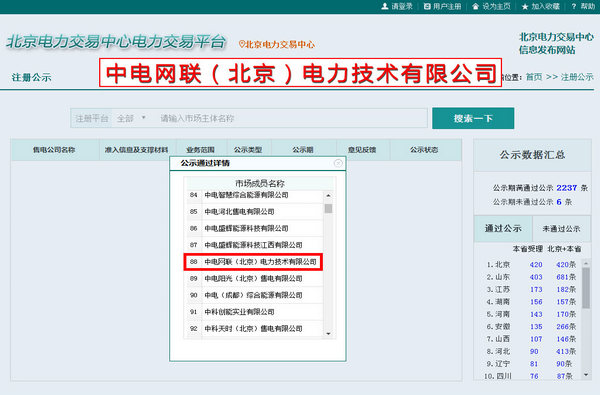Close the 公示通过详情 popup dialog
The height and width of the screenshot is (395, 600).
point(338,163)
